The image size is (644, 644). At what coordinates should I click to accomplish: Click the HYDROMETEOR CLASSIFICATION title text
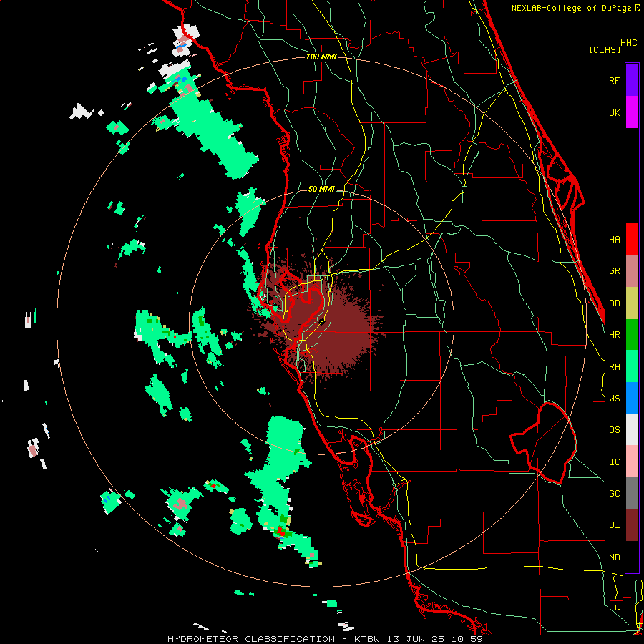tap(250, 639)
